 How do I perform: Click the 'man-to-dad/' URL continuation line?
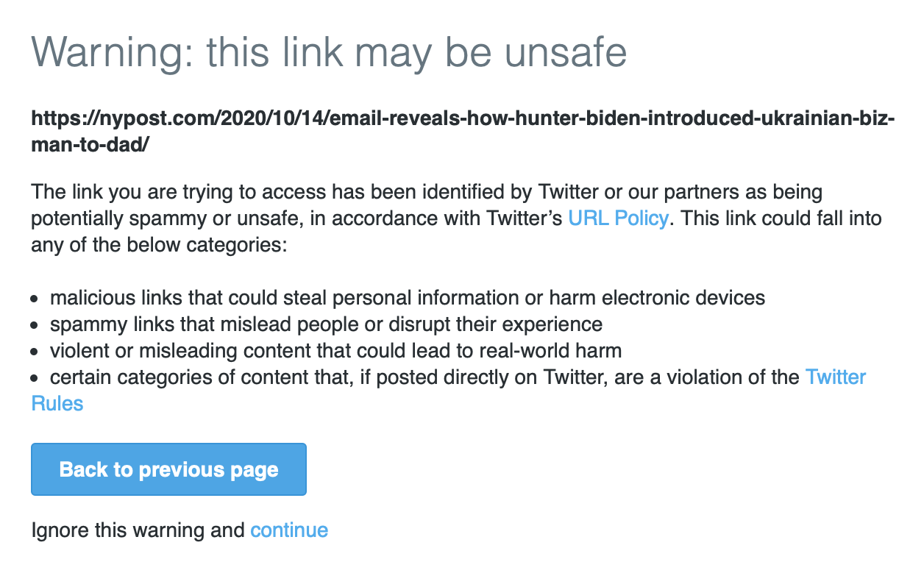[90, 143]
